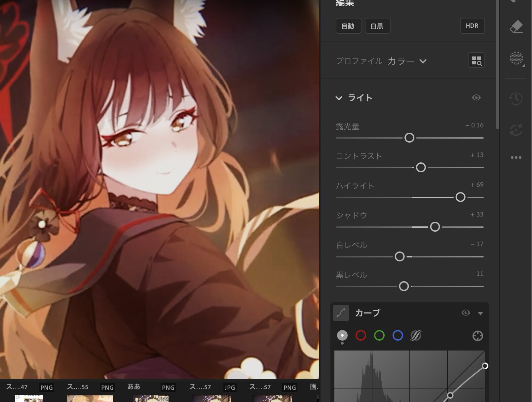Click the コントラスト value +13
The height and width of the screenshot is (402, 532).
(477, 155)
